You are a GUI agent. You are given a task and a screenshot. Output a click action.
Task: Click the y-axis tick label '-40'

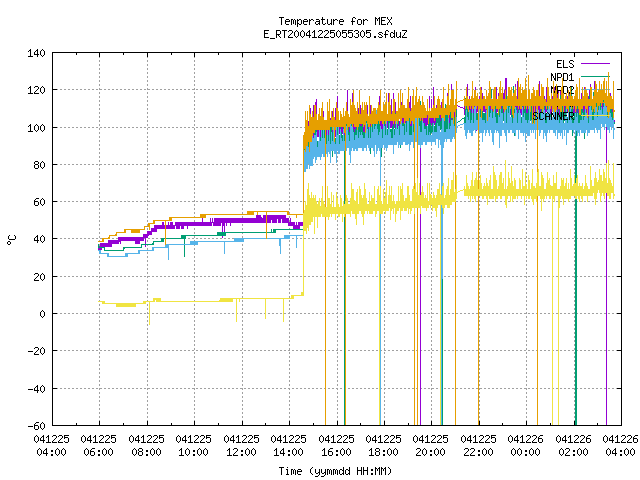(36, 389)
